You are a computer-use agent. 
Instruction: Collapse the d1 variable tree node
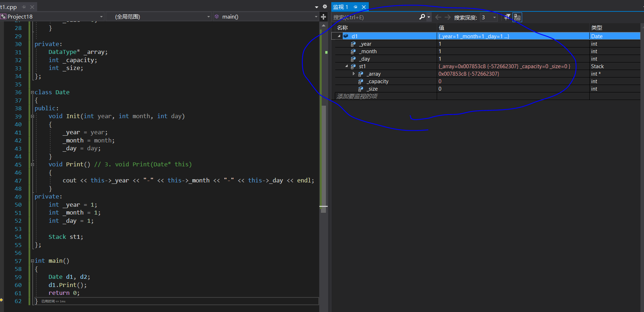tap(339, 36)
